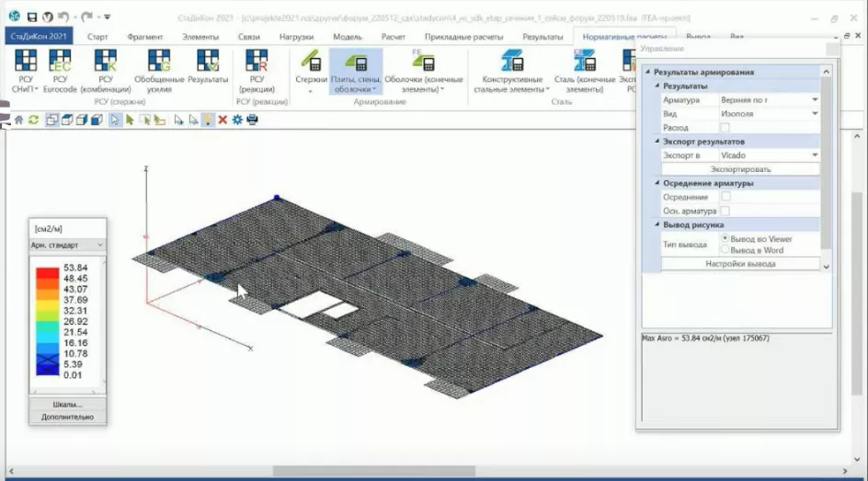Viewport: 868px width, 481px height.
Task: Toggle the Расход checkbox
Action: [725, 128]
